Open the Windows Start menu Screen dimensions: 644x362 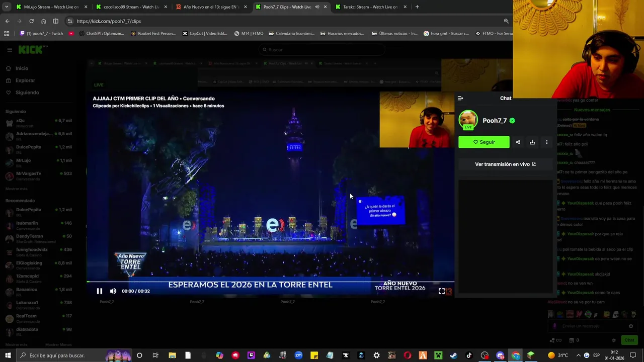point(8,355)
